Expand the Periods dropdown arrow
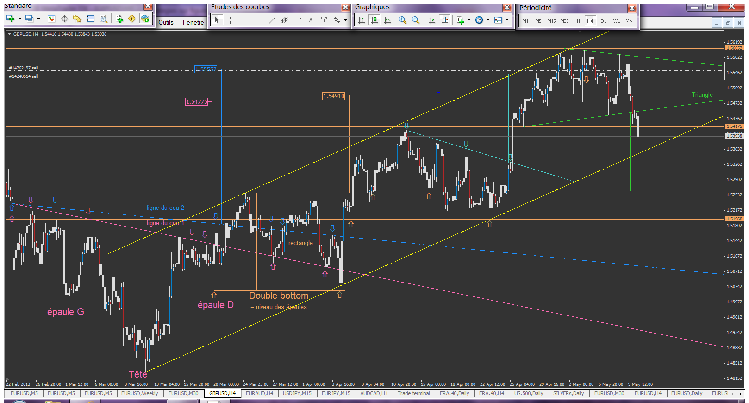Screen dimensions: 749x403 click(488, 20)
